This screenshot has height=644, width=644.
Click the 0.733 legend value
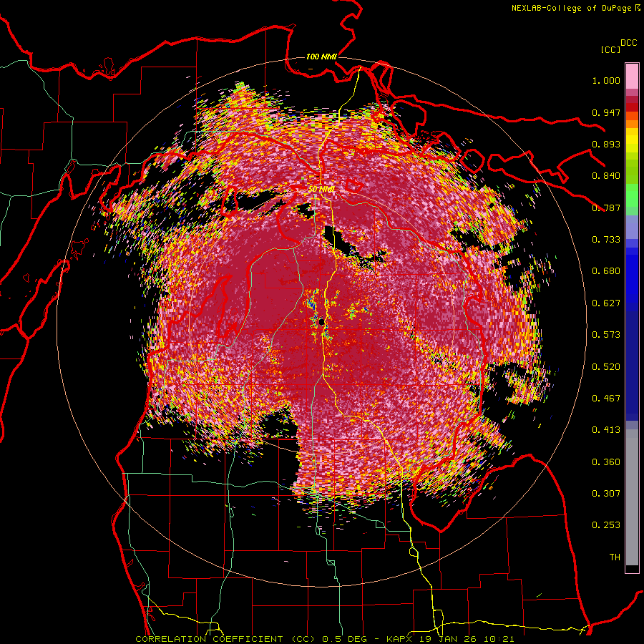(606, 240)
